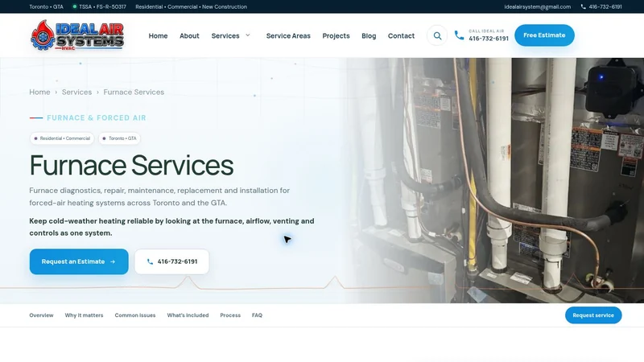Open the Home nav item
This screenshot has height=362, width=644.
click(x=158, y=35)
